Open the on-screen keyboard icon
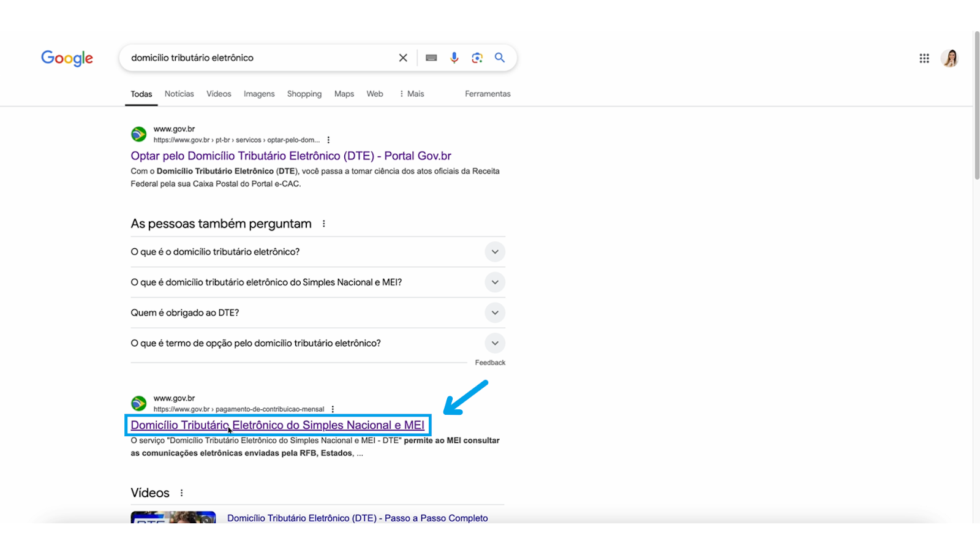The width and height of the screenshot is (980, 552). 431,58
